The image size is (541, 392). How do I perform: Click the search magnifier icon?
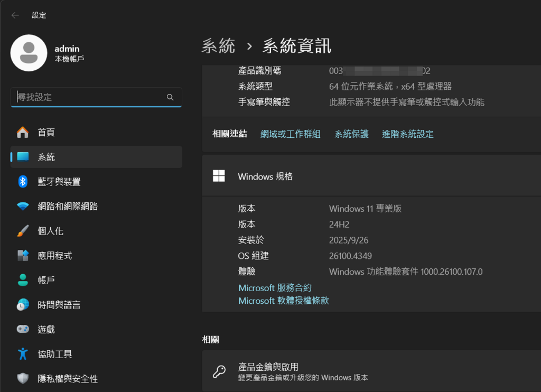pos(170,97)
